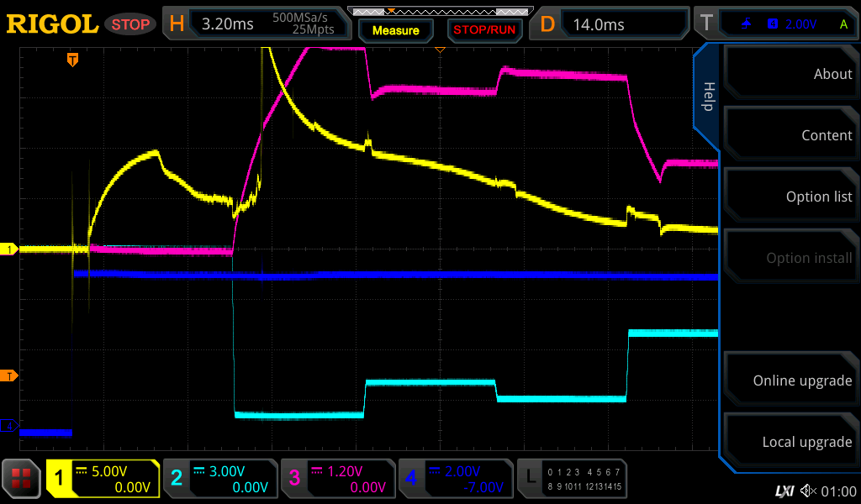Select the yellow channel 1 ground marker

pos(11,249)
